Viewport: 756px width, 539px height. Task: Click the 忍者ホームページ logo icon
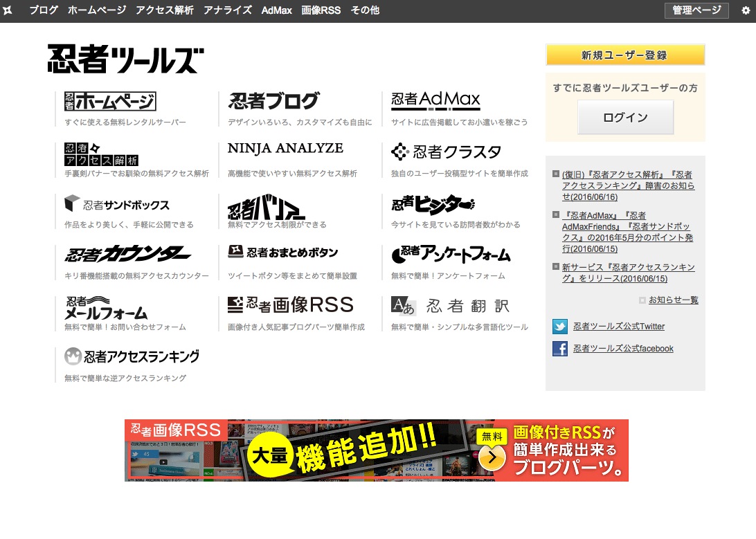point(109,101)
